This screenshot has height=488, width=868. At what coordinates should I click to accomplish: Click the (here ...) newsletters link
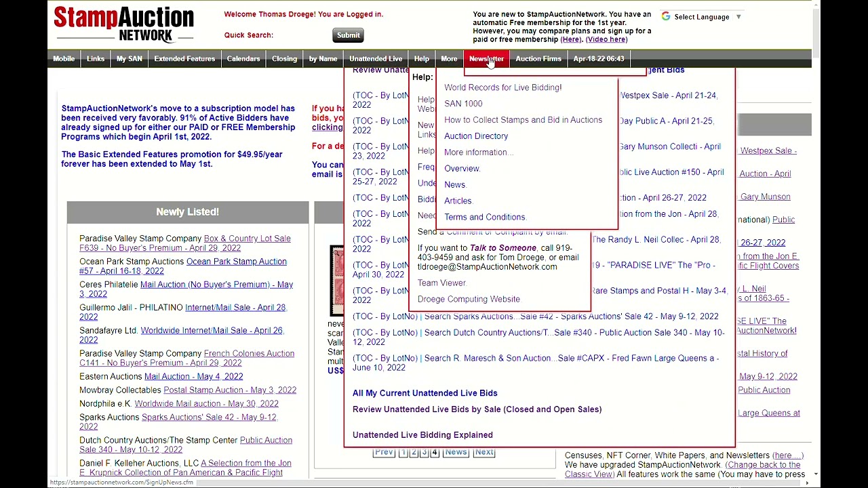(788, 455)
